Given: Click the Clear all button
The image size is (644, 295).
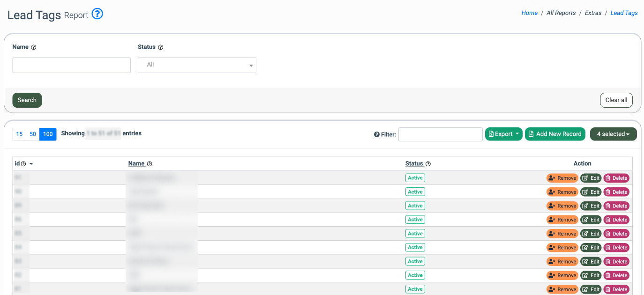Looking at the screenshot, I should click(x=616, y=100).
